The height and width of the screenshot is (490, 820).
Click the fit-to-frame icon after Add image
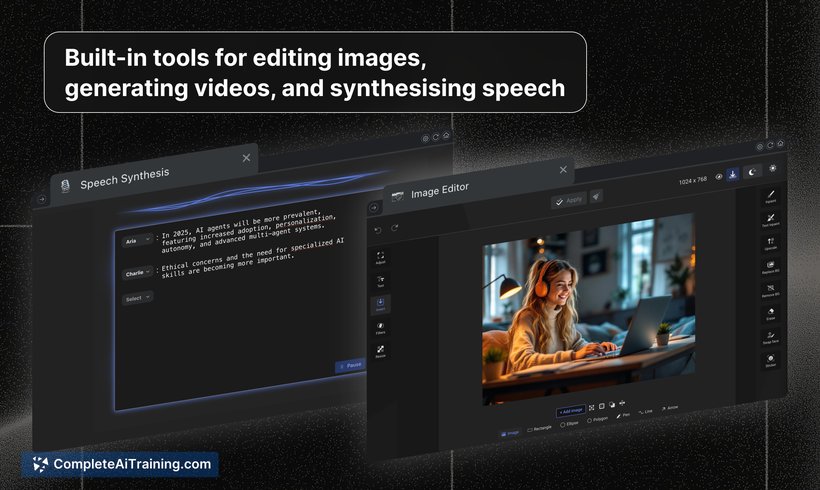point(591,407)
